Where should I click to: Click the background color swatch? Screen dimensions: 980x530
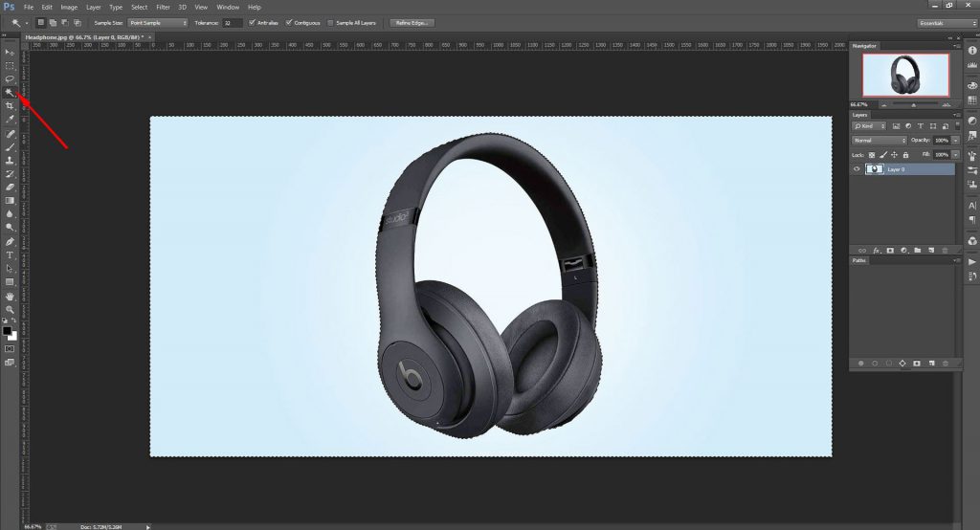[13, 336]
